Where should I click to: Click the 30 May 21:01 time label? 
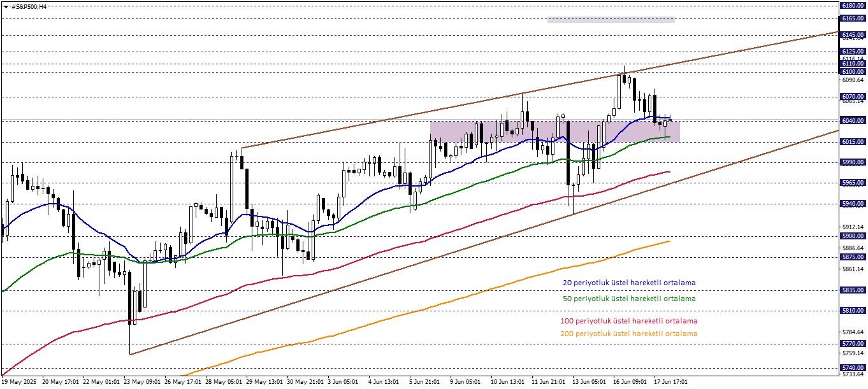tap(305, 382)
